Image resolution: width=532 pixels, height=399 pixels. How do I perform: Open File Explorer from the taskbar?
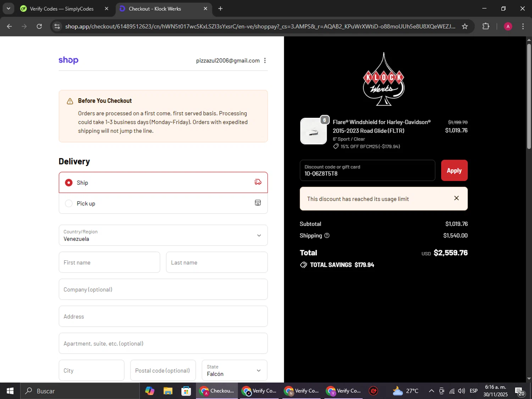[x=168, y=391]
